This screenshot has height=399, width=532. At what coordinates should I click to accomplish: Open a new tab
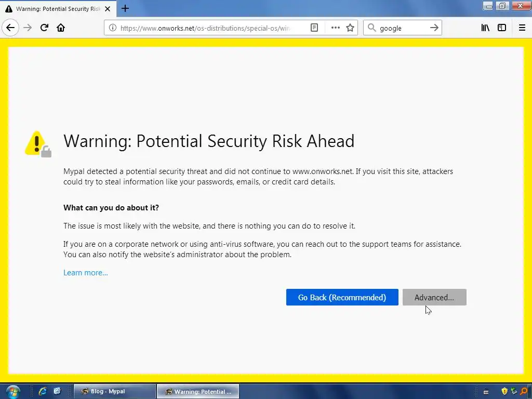125,8
